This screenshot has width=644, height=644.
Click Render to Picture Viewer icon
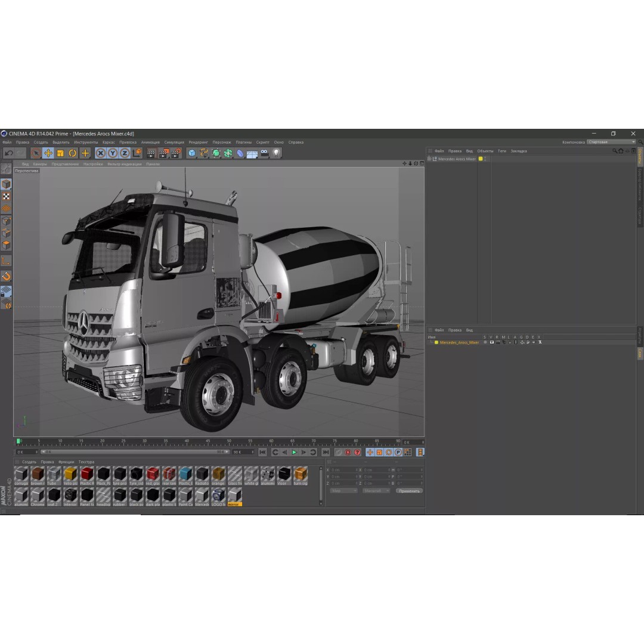tap(163, 153)
